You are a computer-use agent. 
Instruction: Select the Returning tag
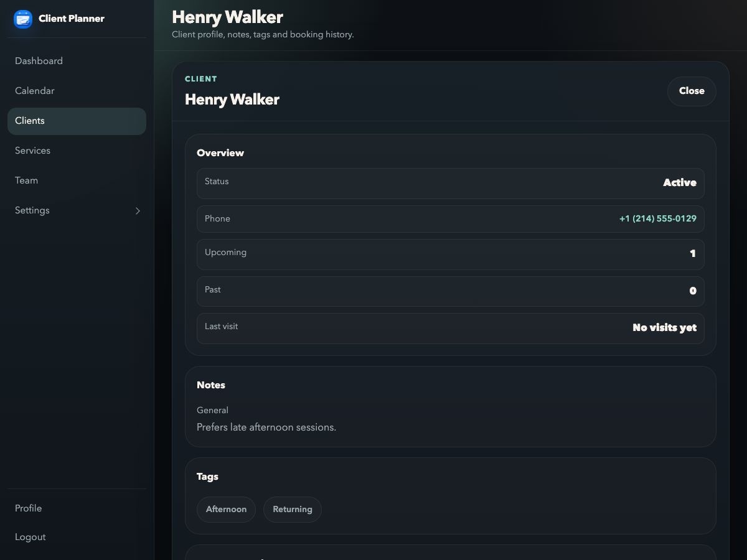pyautogui.click(x=293, y=509)
